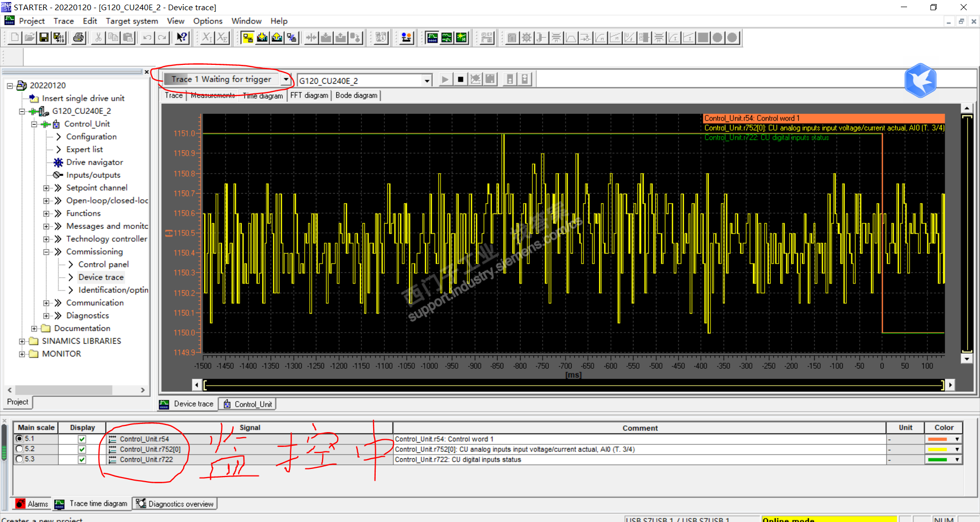This screenshot has width=980, height=522.
Task: Click the save and compile icon
Action: (x=59, y=37)
